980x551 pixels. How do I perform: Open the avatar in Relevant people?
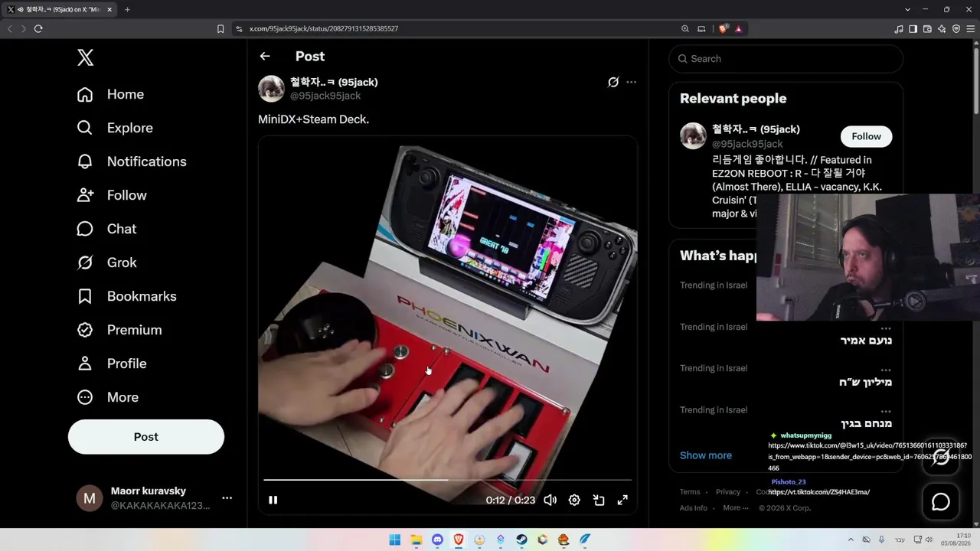693,135
